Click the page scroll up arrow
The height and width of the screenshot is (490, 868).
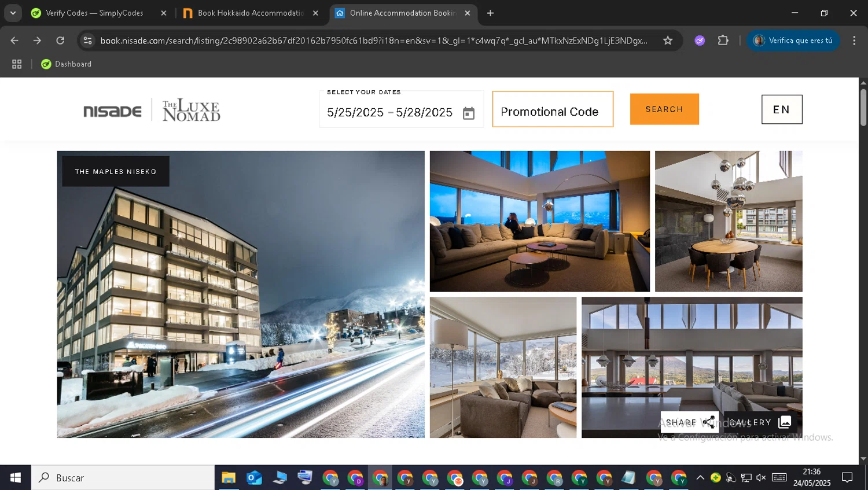[x=863, y=83]
